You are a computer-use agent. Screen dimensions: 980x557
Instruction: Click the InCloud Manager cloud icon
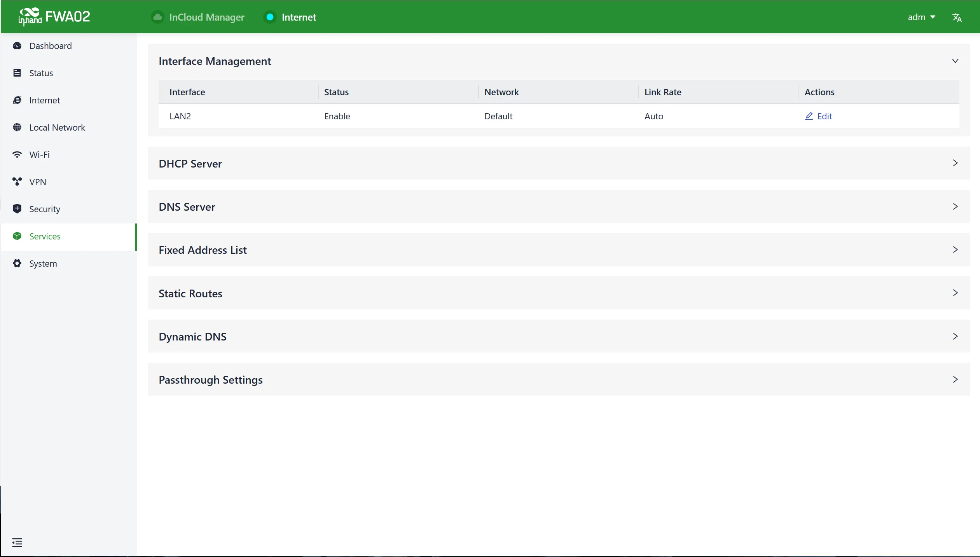[157, 17]
